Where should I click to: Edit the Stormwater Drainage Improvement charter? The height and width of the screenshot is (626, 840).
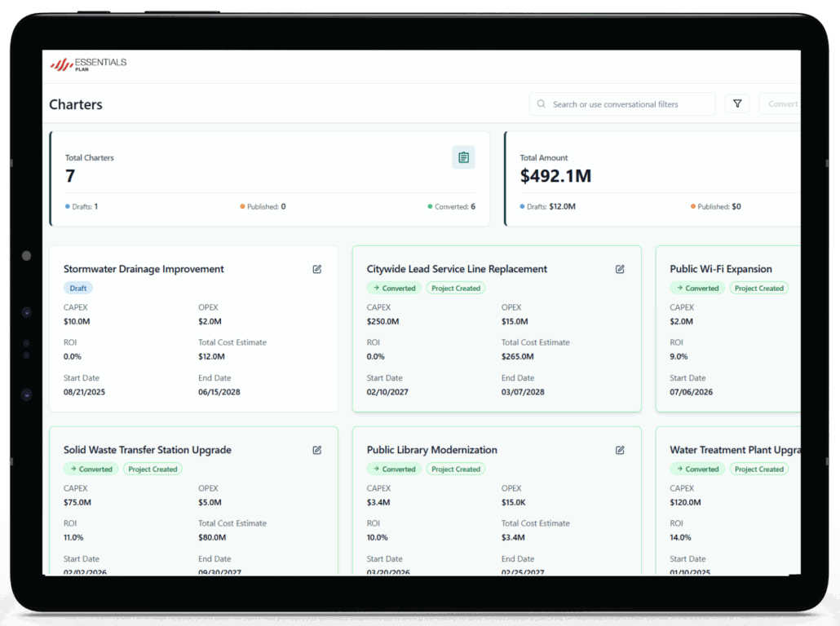point(317,269)
